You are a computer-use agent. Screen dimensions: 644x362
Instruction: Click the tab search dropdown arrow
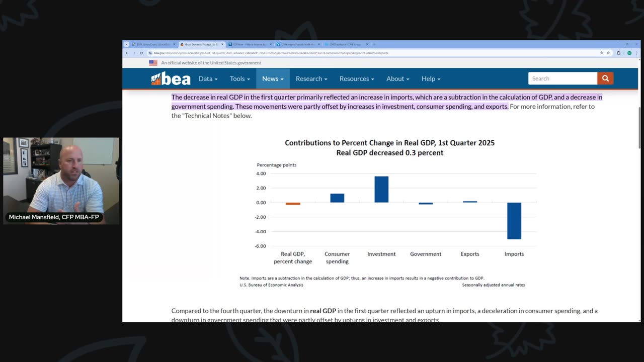pos(126,44)
